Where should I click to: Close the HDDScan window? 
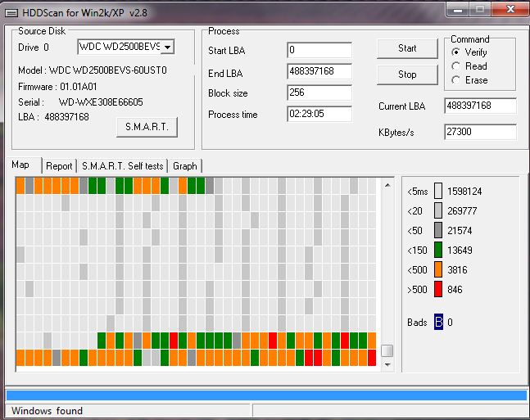[x=510, y=10]
